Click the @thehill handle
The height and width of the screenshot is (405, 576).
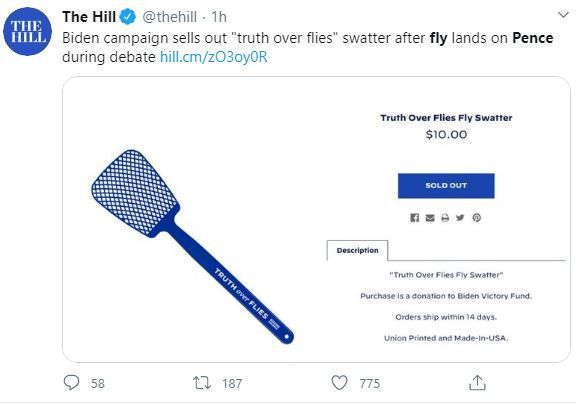(x=169, y=17)
